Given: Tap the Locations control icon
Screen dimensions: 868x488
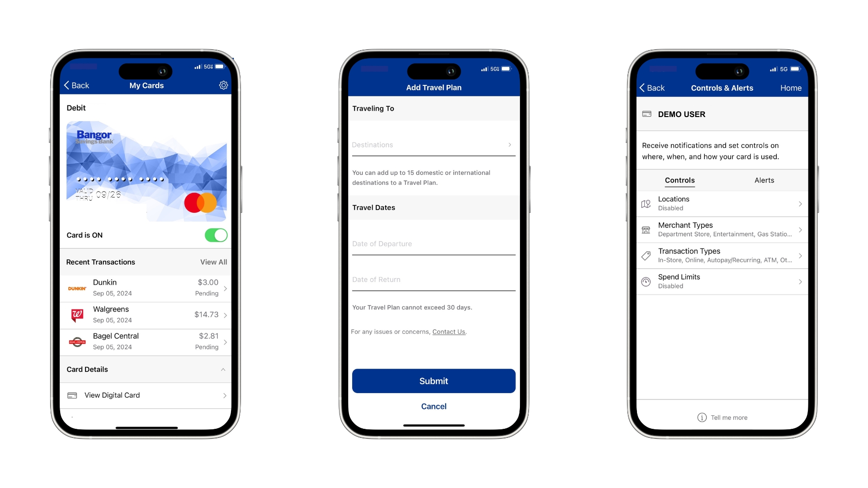Looking at the screenshot, I should (x=647, y=203).
